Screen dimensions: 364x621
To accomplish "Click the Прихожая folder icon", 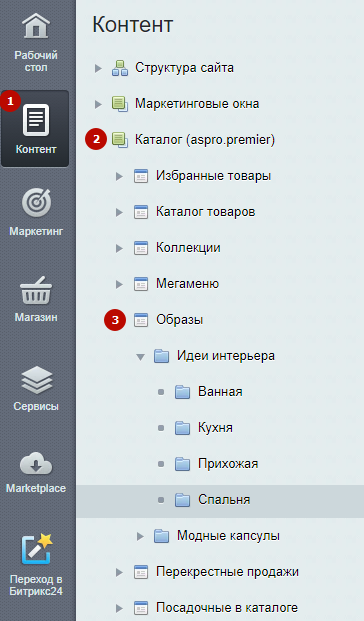I will coord(182,464).
